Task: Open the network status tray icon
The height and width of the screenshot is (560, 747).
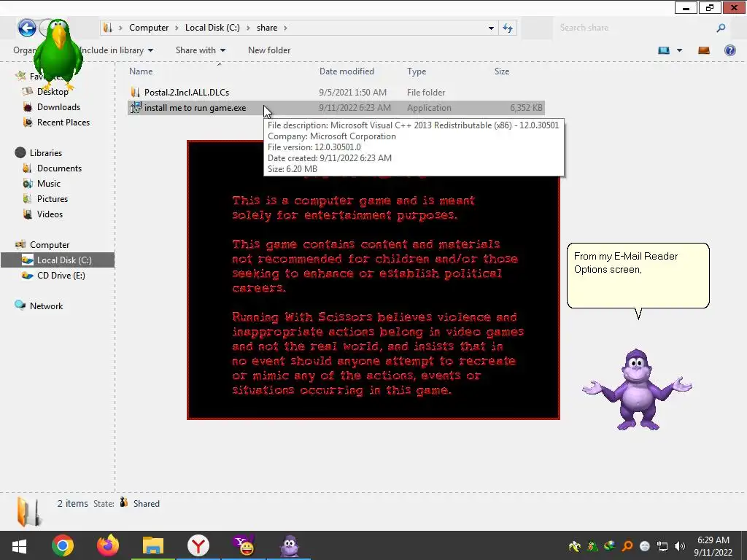Action: (662, 546)
